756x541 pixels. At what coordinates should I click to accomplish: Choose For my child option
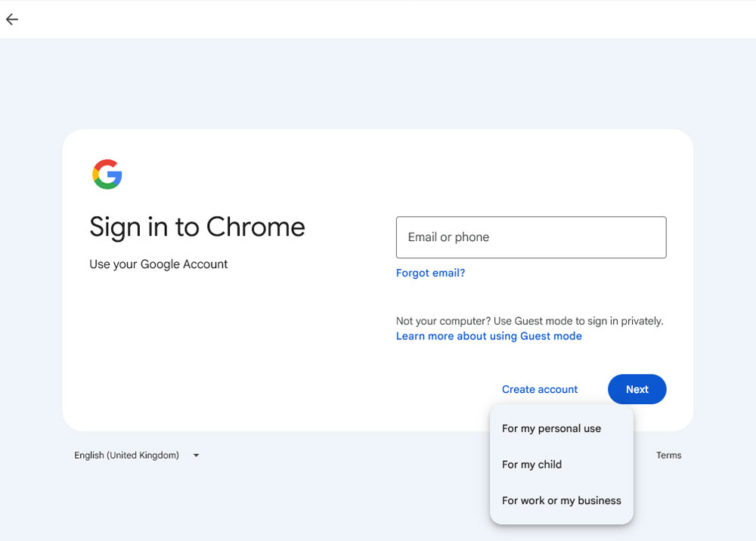click(561, 465)
